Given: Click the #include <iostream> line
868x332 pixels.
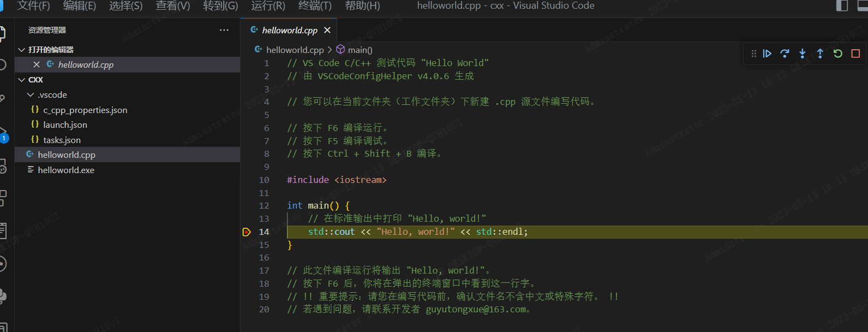Looking at the screenshot, I should point(337,180).
